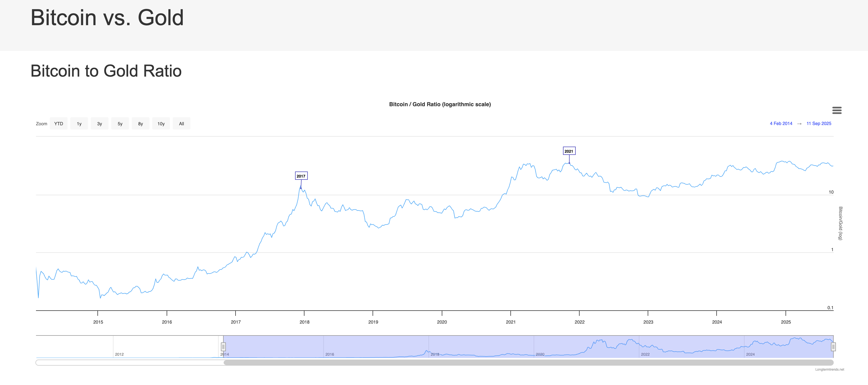Edit the start date 4 Feb 2014
The width and height of the screenshot is (868, 385).
click(781, 124)
